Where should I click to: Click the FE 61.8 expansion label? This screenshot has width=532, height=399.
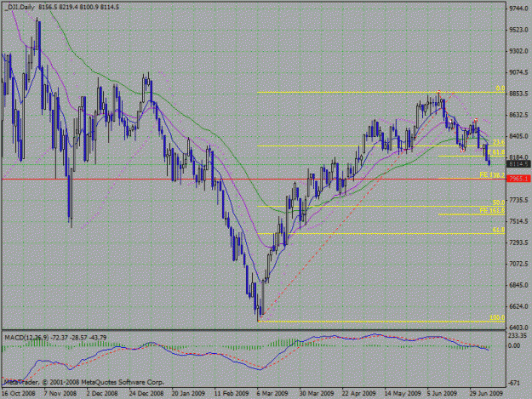point(496,152)
